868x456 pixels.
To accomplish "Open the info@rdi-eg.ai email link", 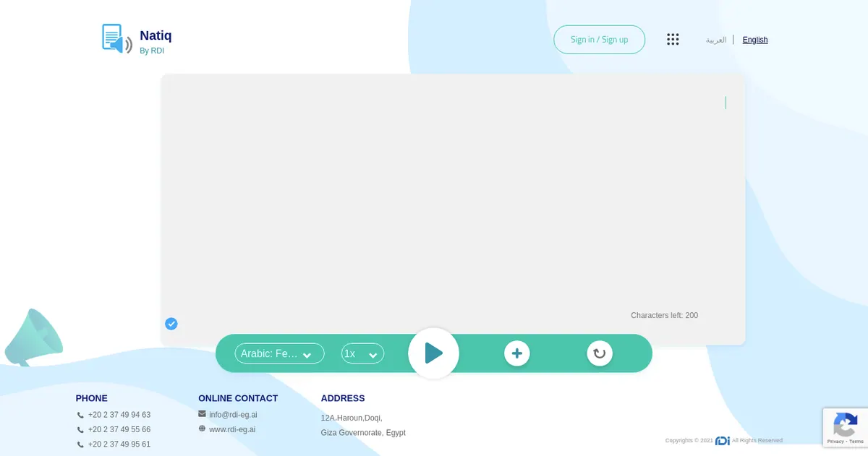I will (x=233, y=415).
